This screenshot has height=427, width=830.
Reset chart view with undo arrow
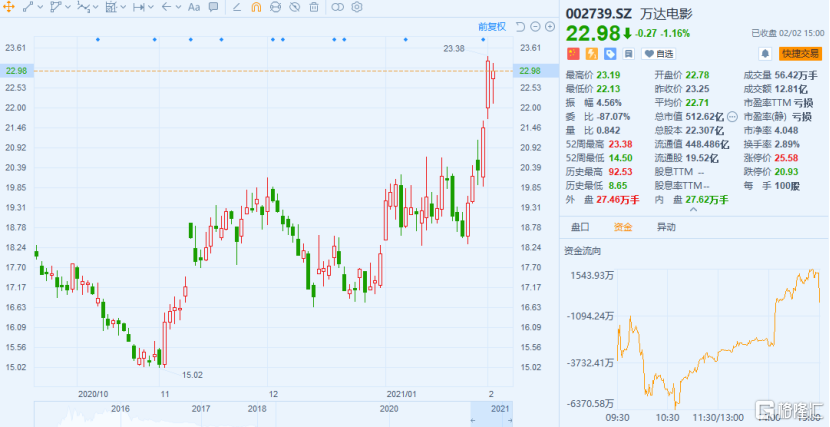pos(520,26)
